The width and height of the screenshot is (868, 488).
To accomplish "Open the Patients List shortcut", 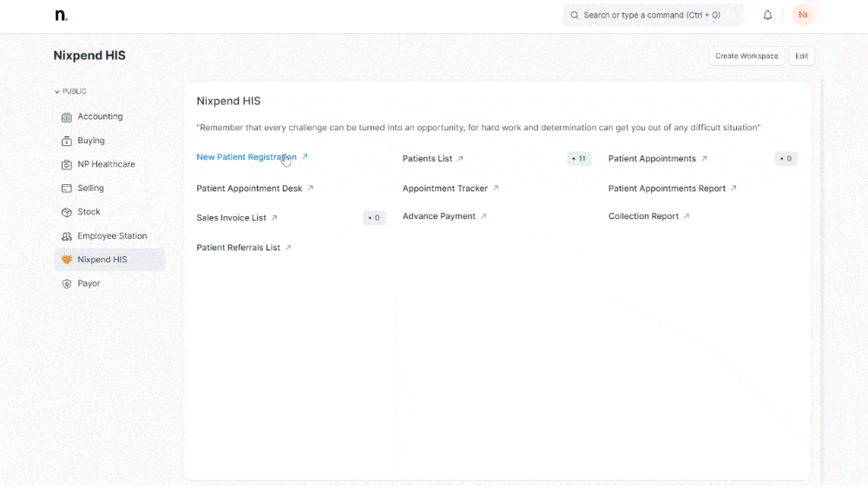I will pos(427,159).
